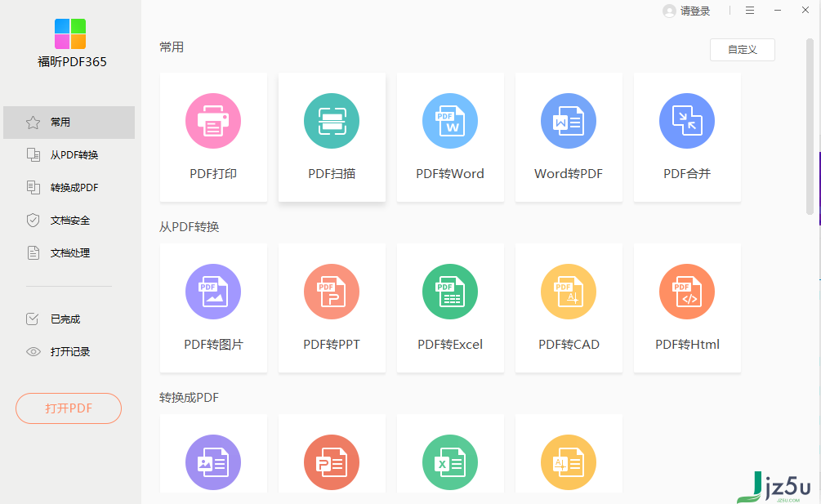Click the 自定义 customize button

(743, 50)
